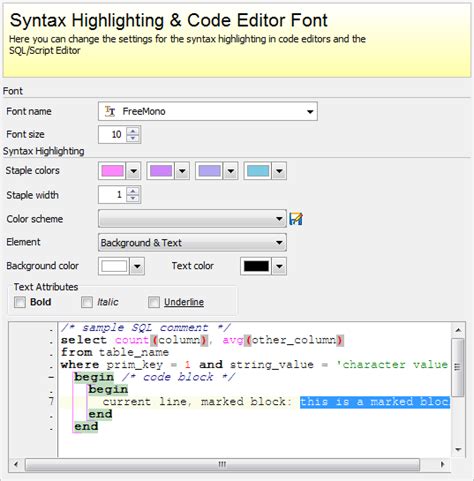Click the highlighted 'this is a marked bloc' text
This screenshot has width=474, height=481.
[x=375, y=402]
